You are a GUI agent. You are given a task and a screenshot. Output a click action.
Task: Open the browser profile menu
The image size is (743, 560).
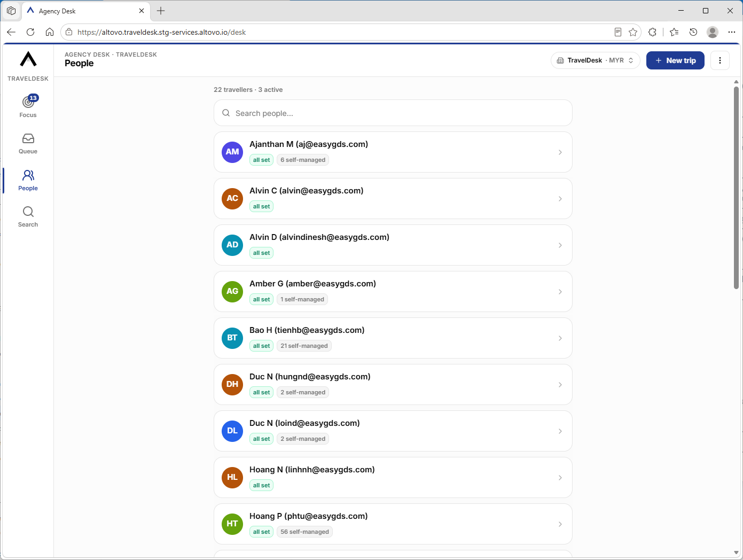713,32
